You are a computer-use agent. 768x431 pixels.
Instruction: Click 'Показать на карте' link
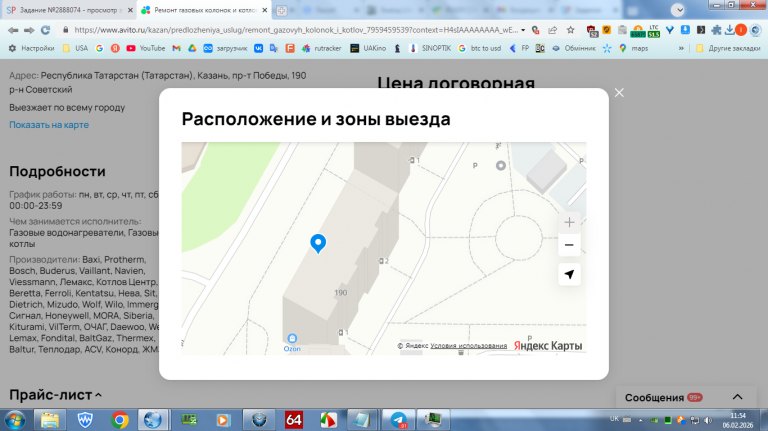click(x=49, y=125)
